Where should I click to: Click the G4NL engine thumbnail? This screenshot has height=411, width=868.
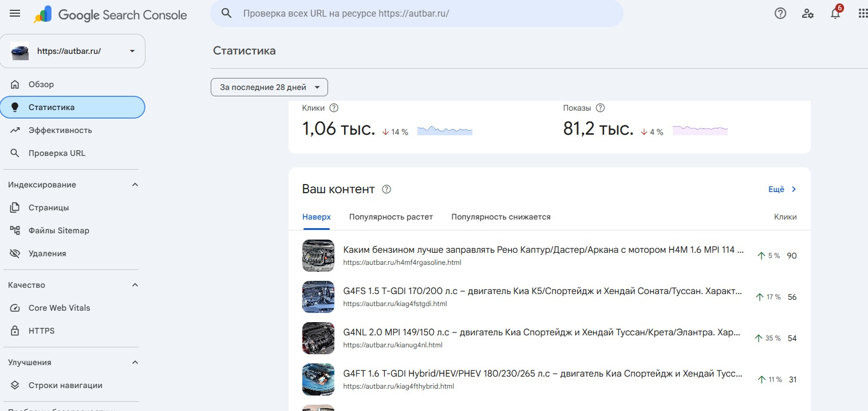pyautogui.click(x=318, y=338)
